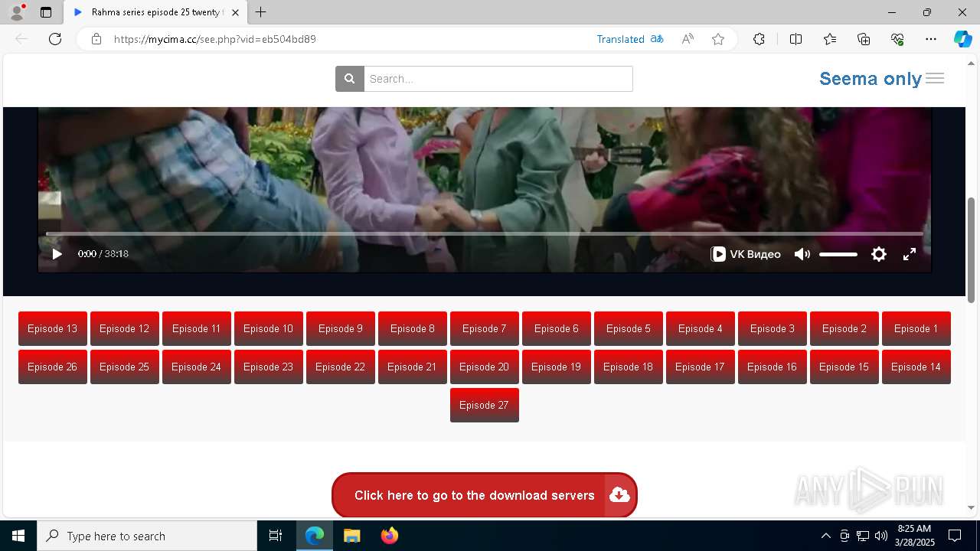Viewport: 980px width, 551px height.
Task: Open Episode 21
Action: 413,367
